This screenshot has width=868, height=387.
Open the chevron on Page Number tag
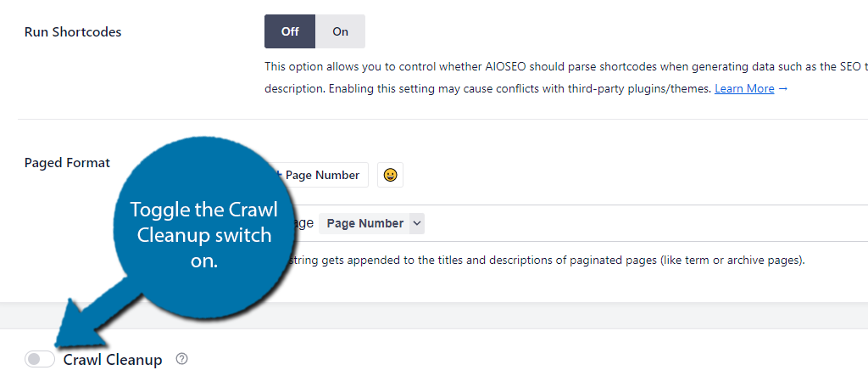pos(417,223)
